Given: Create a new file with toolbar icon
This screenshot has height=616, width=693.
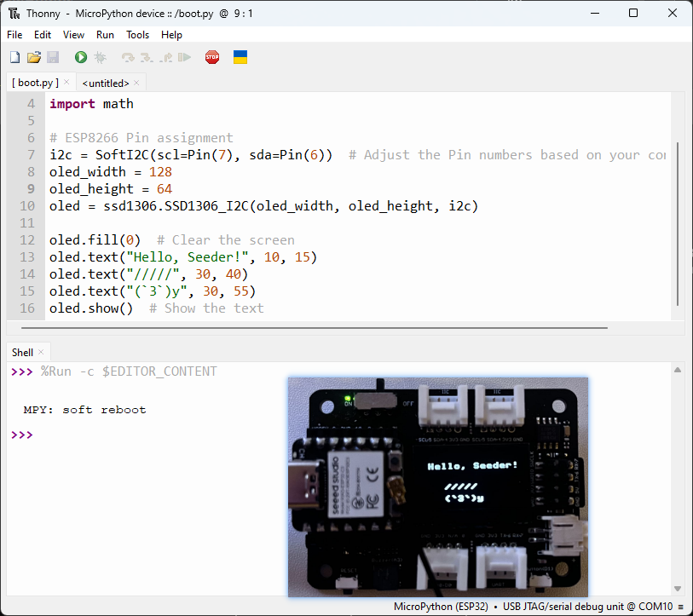Looking at the screenshot, I should (14, 57).
